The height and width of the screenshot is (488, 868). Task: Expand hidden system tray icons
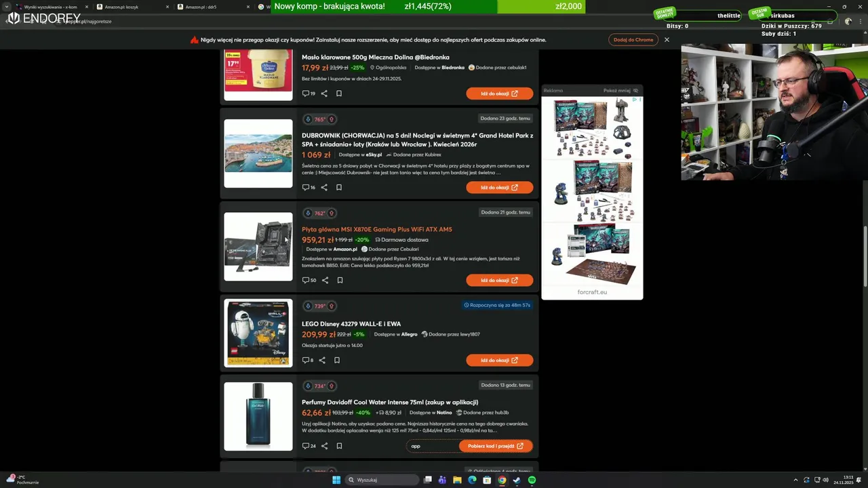[796, 480]
